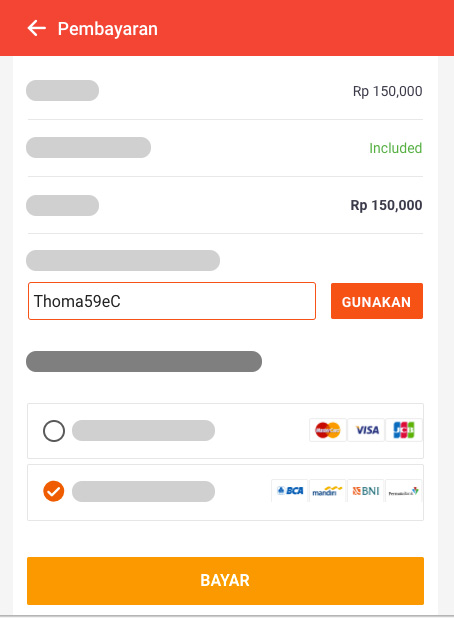454x618 pixels.
Task: Click the JCB card logo
Action: pyautogui.click(x=404, y=430)
